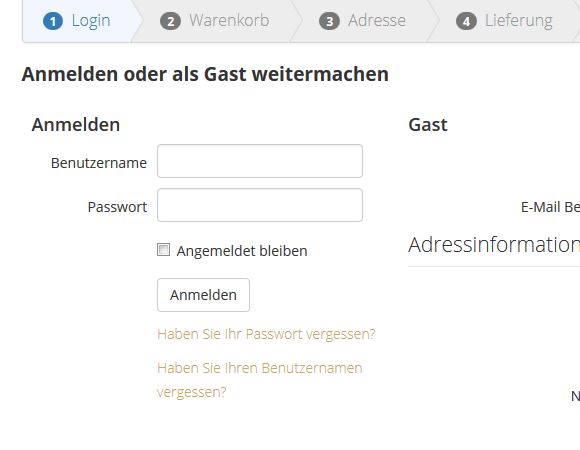This screenshot has height=450, width=580.
Task: Open Haben Sie Ihr Passwort vergessen link
Action: (x=266, y=334)
